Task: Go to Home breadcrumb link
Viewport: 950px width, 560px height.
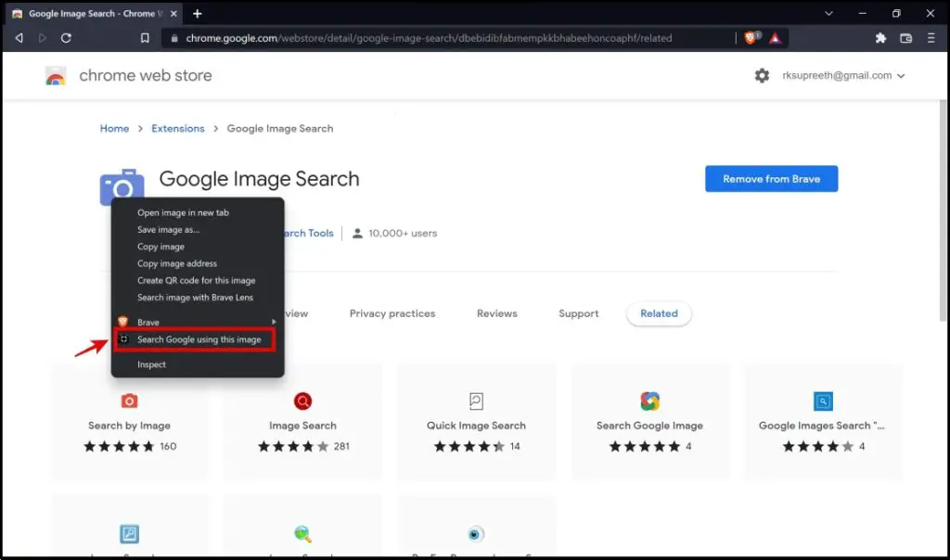Action: (x=114, y=128)
